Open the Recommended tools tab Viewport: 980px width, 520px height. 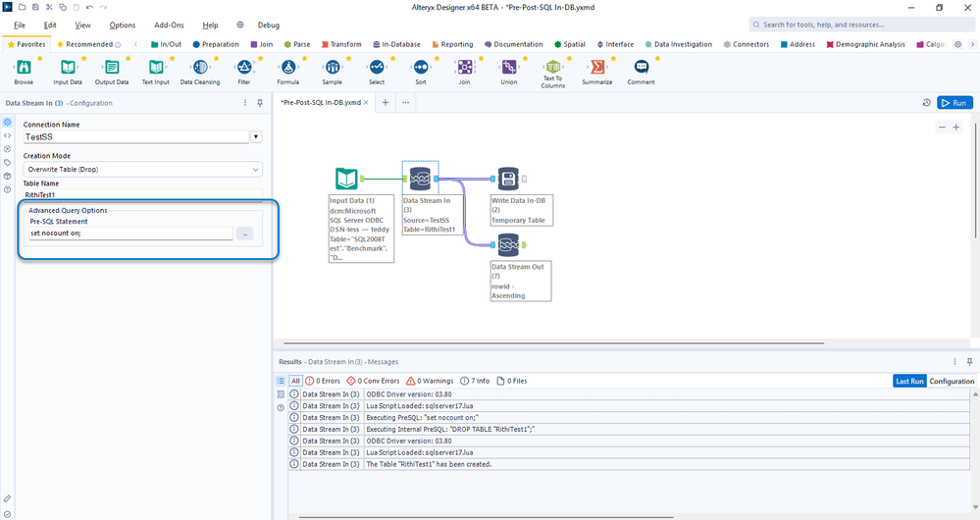point(88,44)
